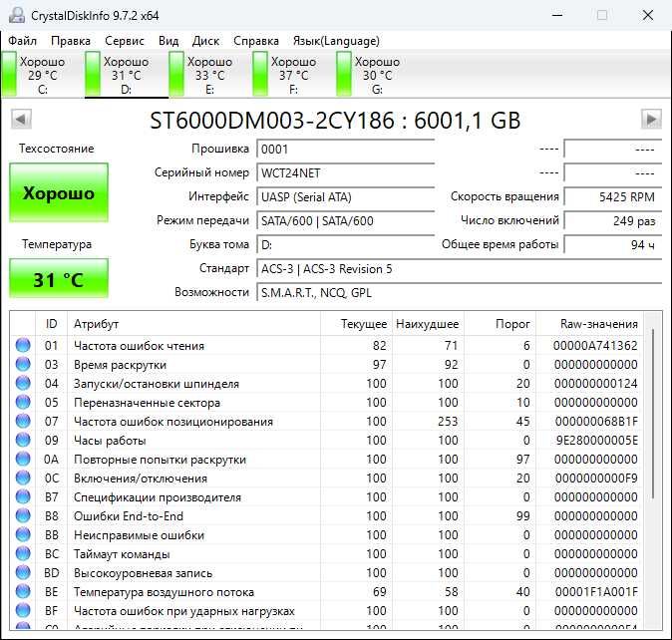This screenshot has height=640, width=672.
Task: Click status orb for attribute B7 row
Action: coord(23,496)
